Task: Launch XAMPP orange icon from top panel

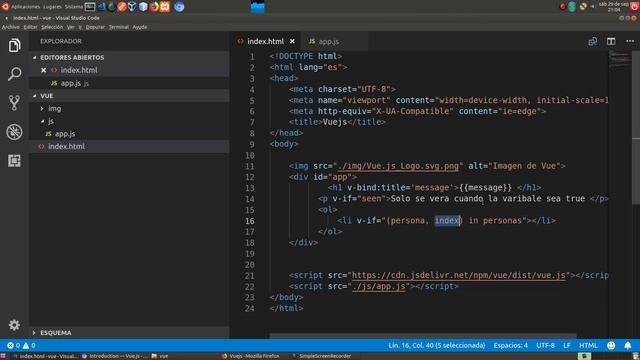Action: pyautogui.click(x=165, y=7)
